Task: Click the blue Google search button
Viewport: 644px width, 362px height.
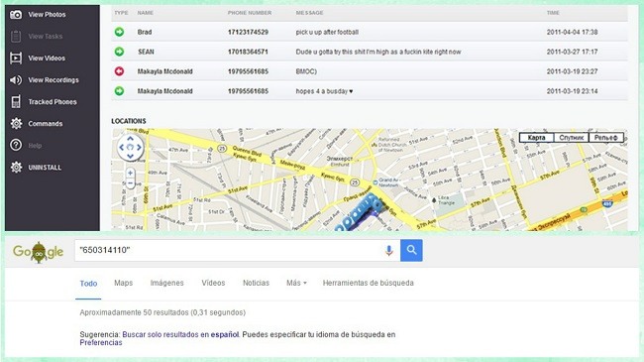Action: pyautogui.click(x=411, y=250)
